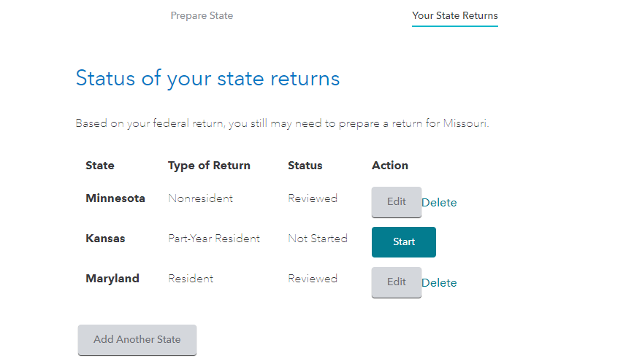The image size is (634, 364).
Task: Click the Kansas Not Started status
Action: [318, 239]
